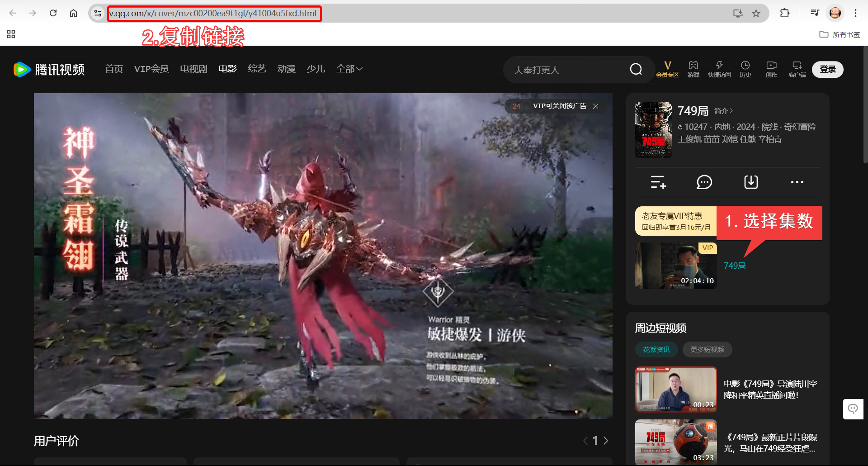Open the 会员专区 VIP icon

pos(667,69)
